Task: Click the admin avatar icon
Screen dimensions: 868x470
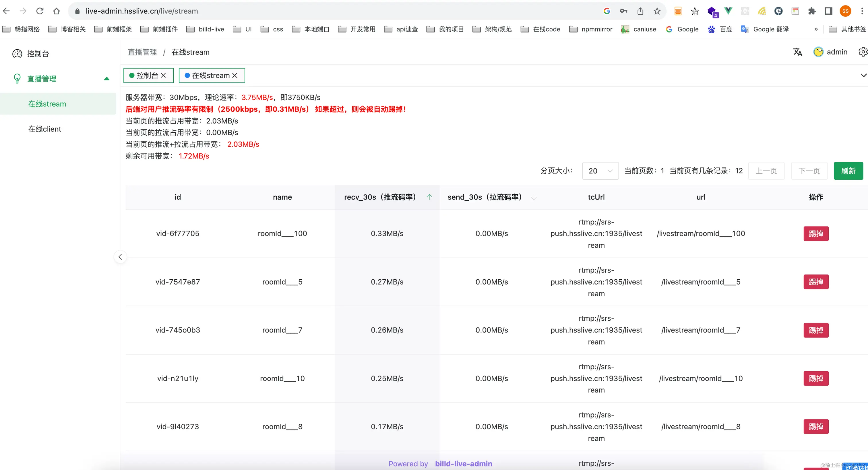Action: click(818, 52)
